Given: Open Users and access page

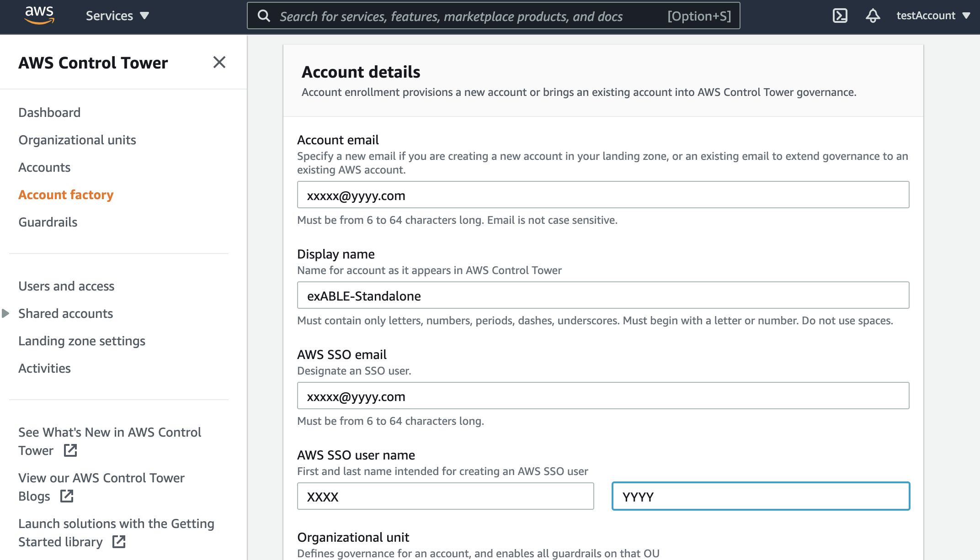Looking at the screenshot, I should coord(66,286).
